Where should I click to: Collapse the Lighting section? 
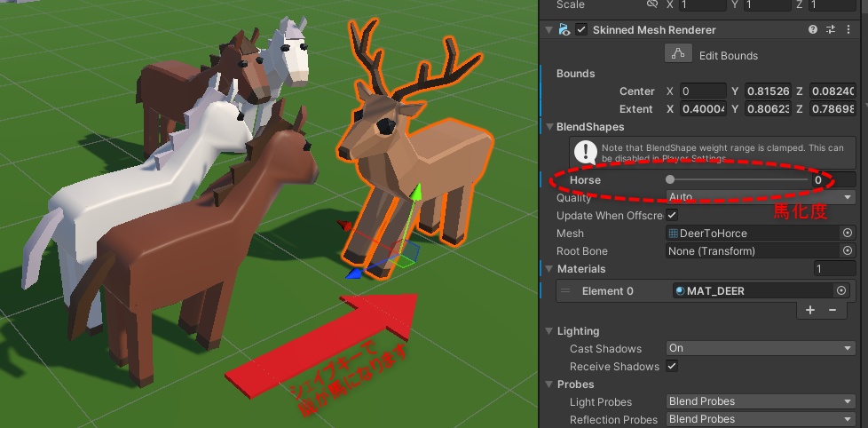(549, 331)
